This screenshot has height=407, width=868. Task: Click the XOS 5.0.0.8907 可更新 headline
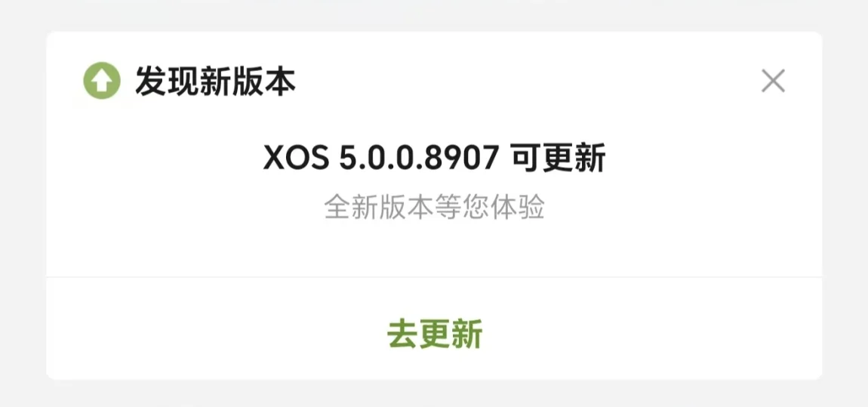coord(434,159)
